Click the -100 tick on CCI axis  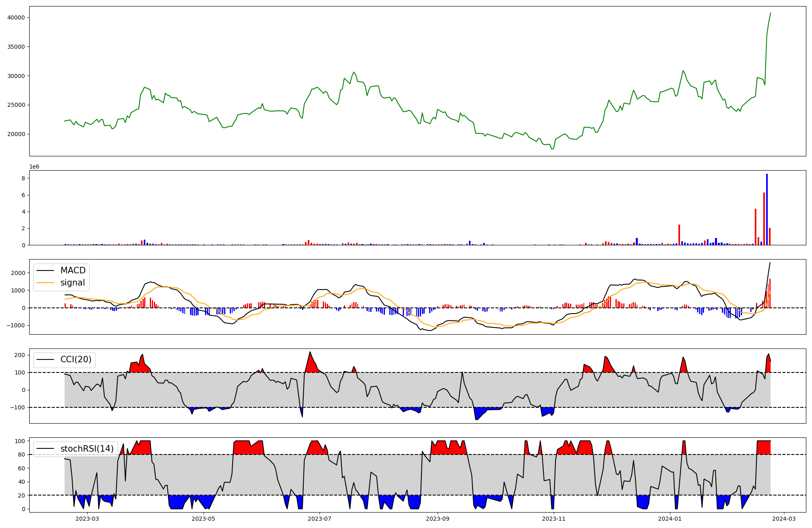coord(18,407)
